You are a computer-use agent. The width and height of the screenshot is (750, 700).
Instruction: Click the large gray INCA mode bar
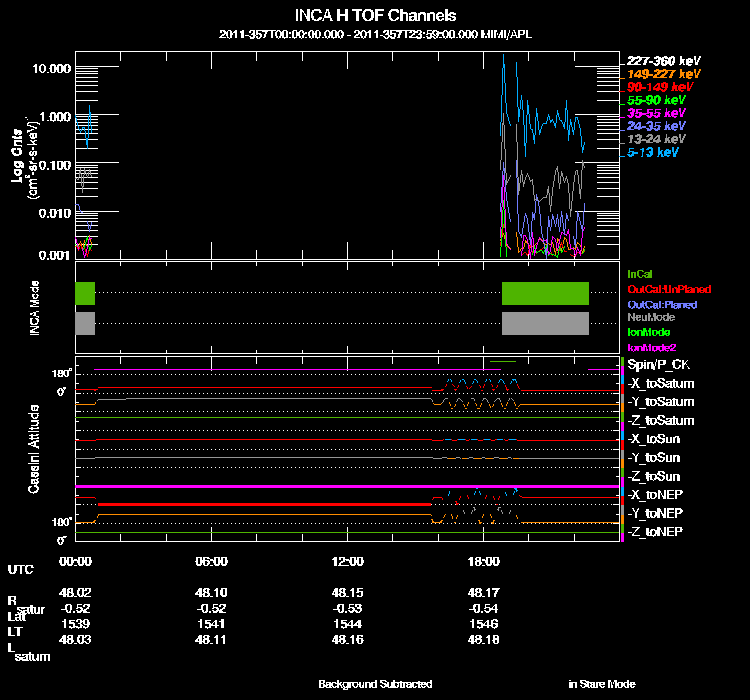point(545,323)
